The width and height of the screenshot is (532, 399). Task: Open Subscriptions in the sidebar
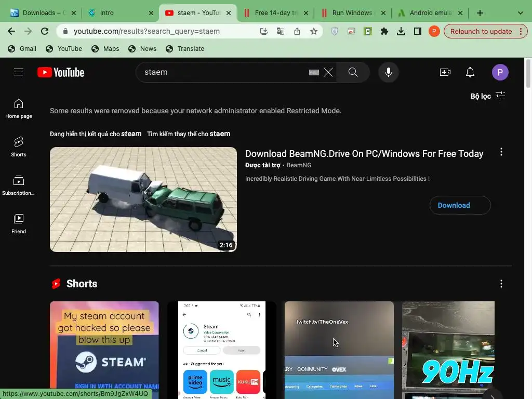pyautogui.click(x=19, y=185)
